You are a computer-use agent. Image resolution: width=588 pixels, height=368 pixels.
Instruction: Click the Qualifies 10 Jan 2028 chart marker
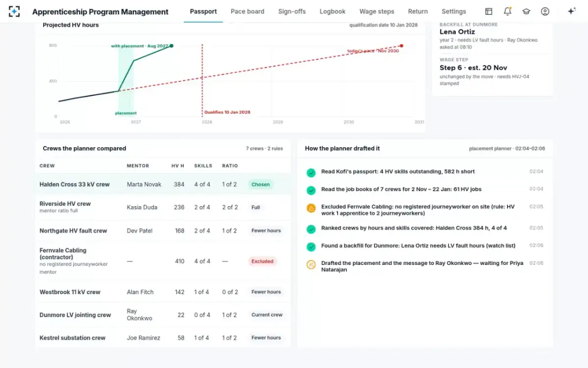click(x=227, y=112)
